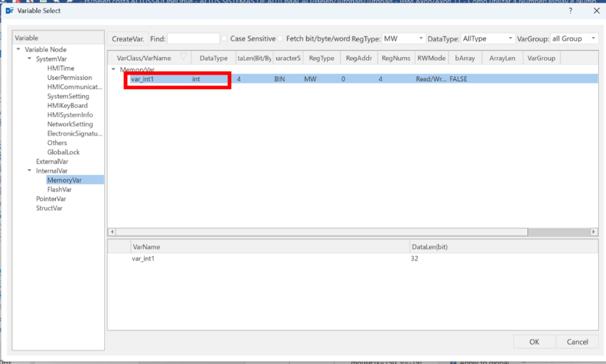Click the RWMode column header
The image size is (606, 364).
coord(431,58)
